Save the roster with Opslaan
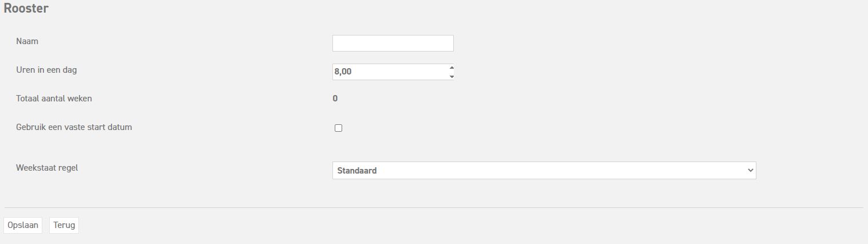 [23, 225]
